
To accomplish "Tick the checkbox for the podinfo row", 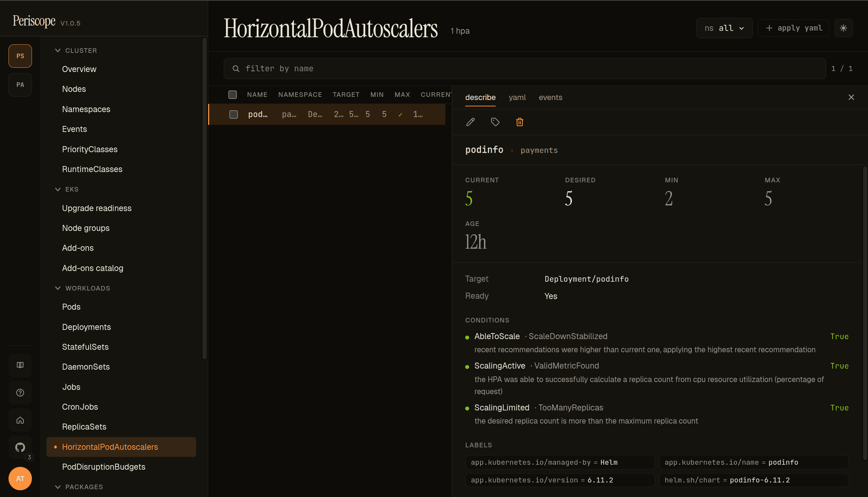I will 234,114.
